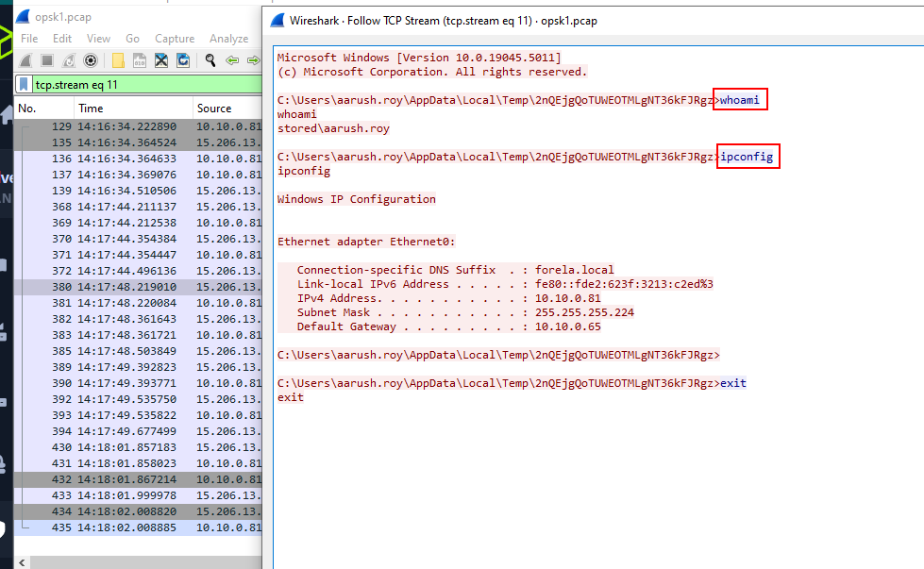Image resolution: width=924 pixels, height=569 pixels.
Task: Select packet 136 at 14:16:34.364633
Action: coord(138,159)
